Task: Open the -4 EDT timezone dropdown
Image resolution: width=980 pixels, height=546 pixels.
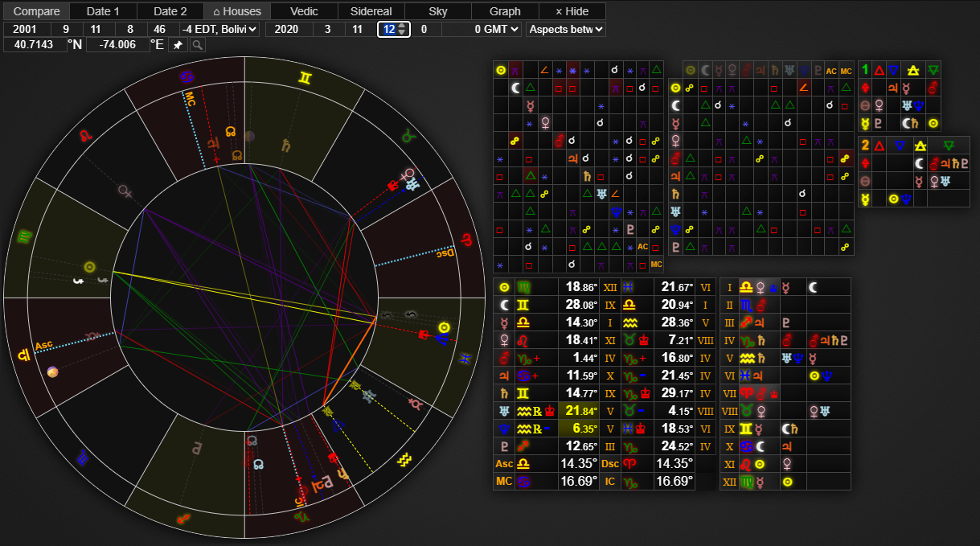Action: (219, 29)
